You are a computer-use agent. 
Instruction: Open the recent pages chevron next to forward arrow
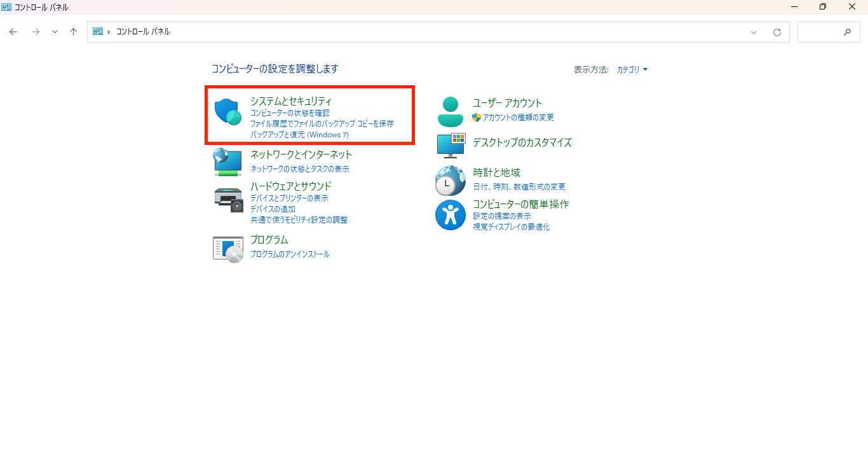click(x=55, y=31)
